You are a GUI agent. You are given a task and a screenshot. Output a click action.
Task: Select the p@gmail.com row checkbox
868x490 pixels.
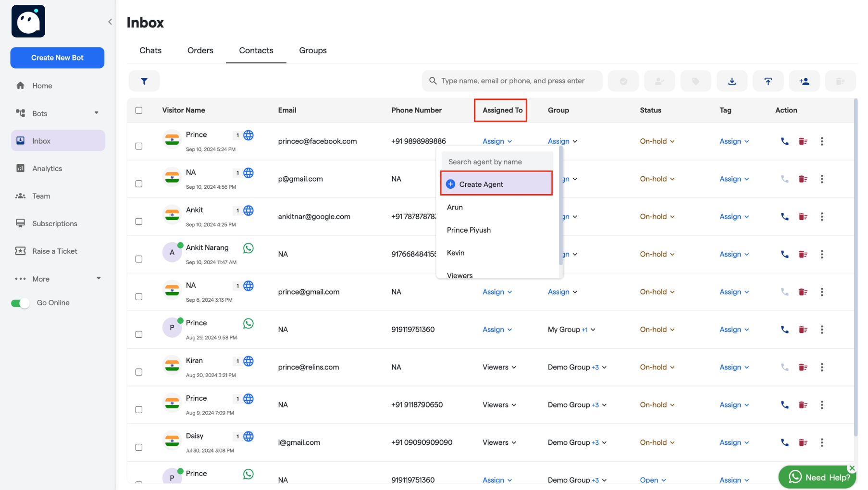(x=139, y=184)
